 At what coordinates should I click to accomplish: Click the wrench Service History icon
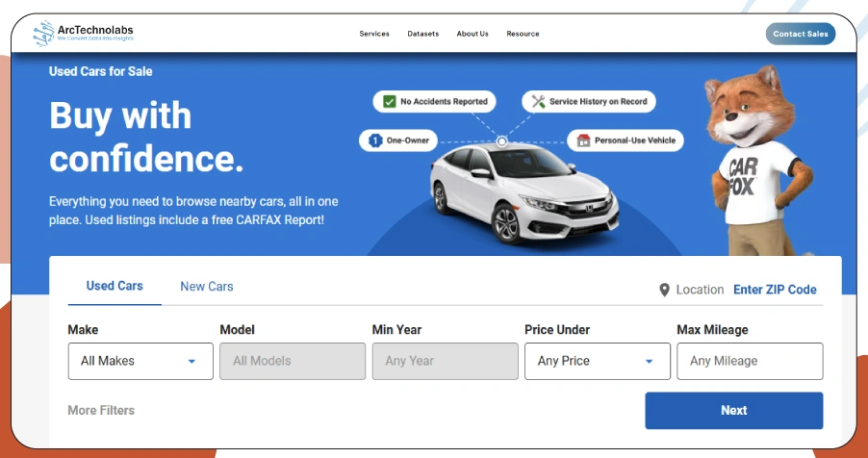[x=538, y=101]
